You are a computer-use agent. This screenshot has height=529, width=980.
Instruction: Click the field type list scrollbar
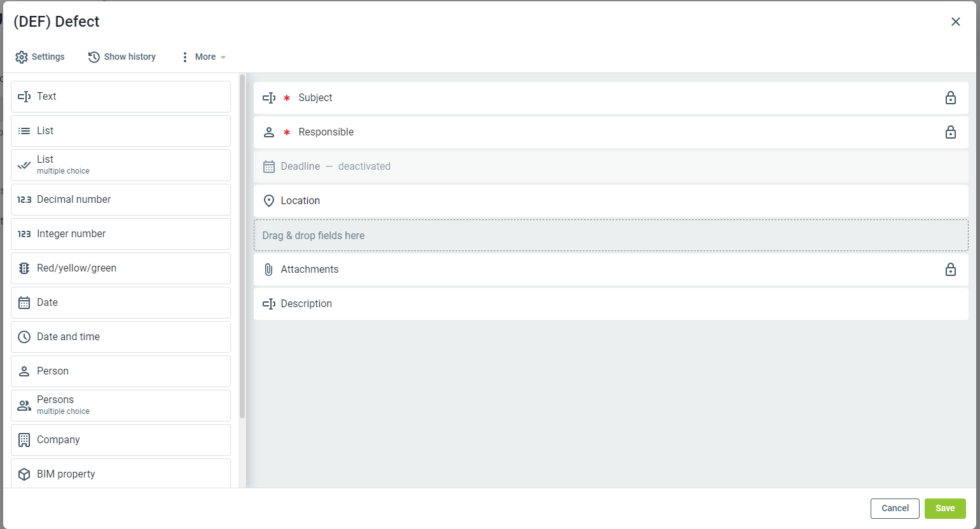click(x=242, y=248)
